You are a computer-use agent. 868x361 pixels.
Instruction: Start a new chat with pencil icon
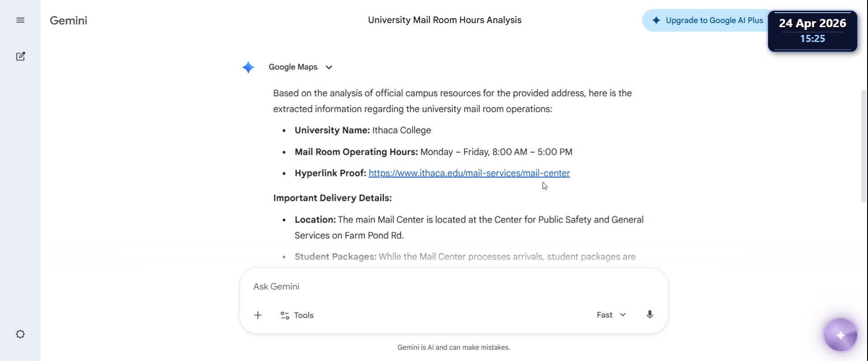20,57
